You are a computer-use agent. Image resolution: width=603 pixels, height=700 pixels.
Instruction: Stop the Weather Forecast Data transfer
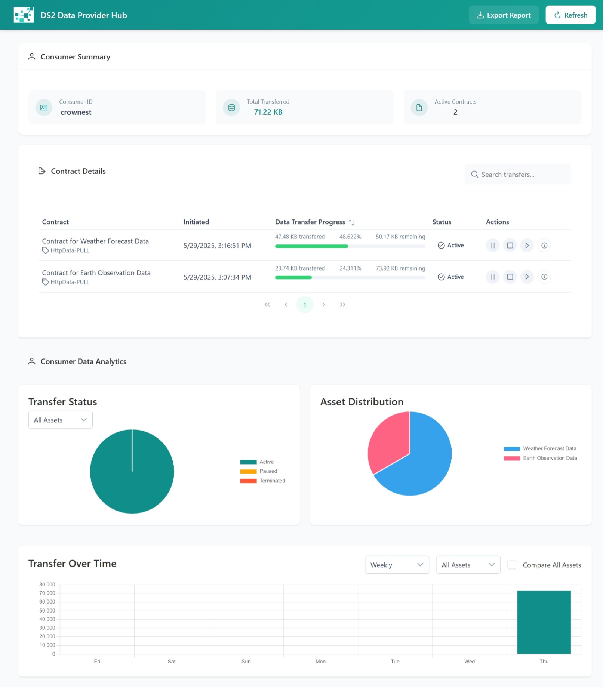tap(510, 246)
